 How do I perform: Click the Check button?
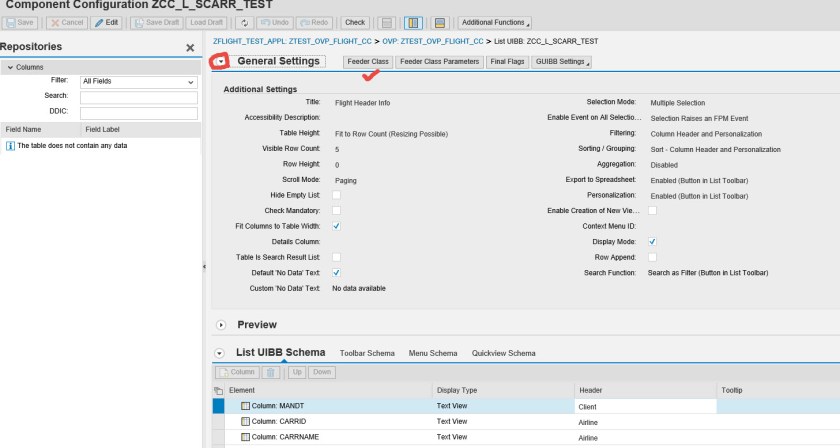click(355, 23)
